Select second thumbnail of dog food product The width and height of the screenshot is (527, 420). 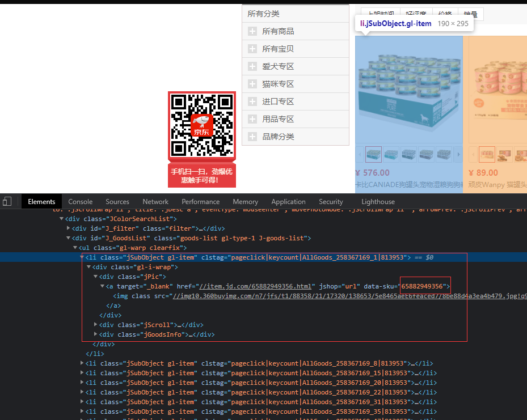(391, 154)
